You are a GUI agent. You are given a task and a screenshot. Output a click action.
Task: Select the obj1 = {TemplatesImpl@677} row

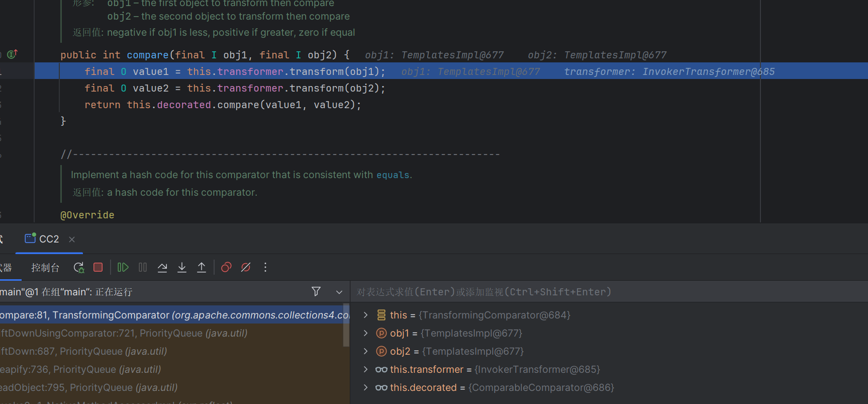coord(609,333)
